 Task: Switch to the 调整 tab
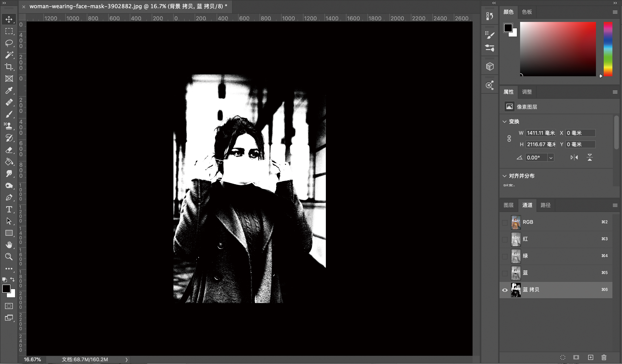point(527,92)
